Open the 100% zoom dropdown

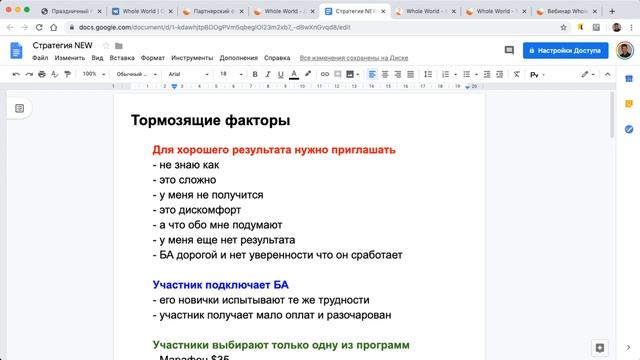pos(94,74)
